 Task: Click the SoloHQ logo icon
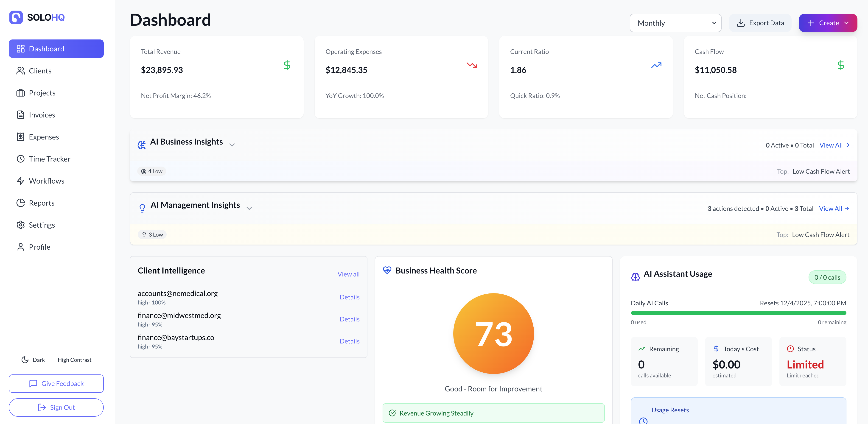[16, 17]
